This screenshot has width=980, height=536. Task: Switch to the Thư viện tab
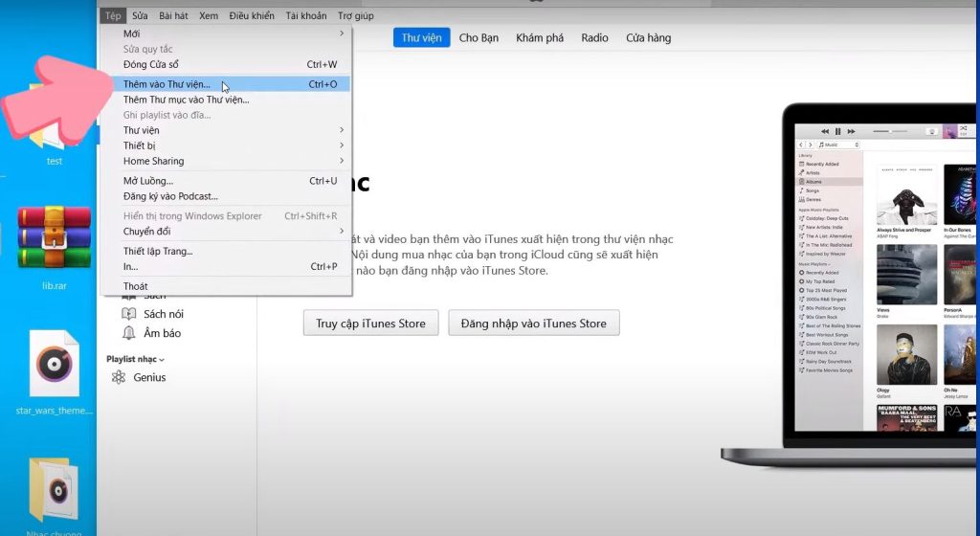point(421,37)
